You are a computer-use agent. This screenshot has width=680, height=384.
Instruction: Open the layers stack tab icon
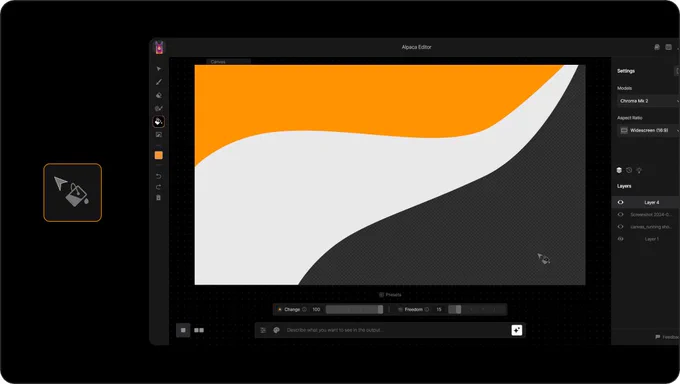coord(619,170)
